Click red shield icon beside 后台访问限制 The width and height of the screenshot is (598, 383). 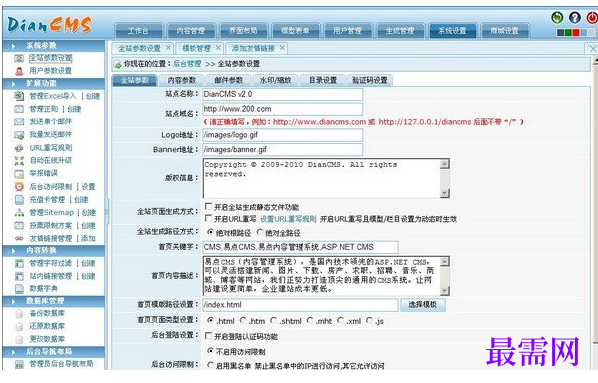19,187
